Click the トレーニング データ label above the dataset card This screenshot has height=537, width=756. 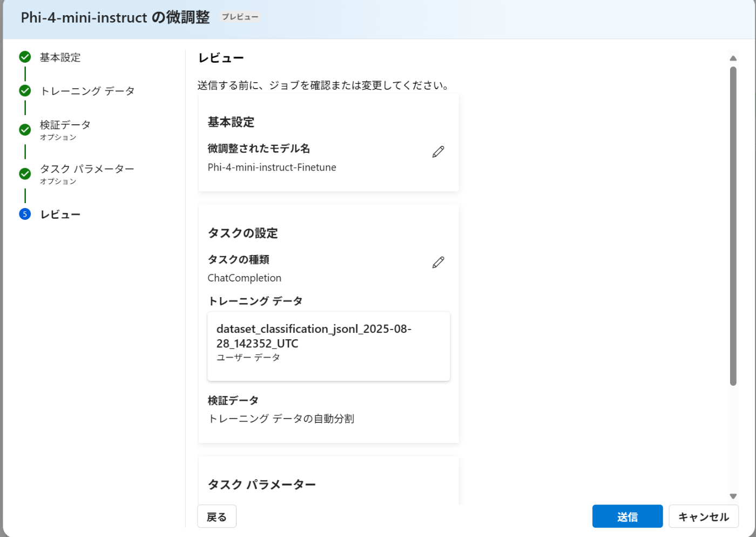pyautogui.click(x=255, y=301)
